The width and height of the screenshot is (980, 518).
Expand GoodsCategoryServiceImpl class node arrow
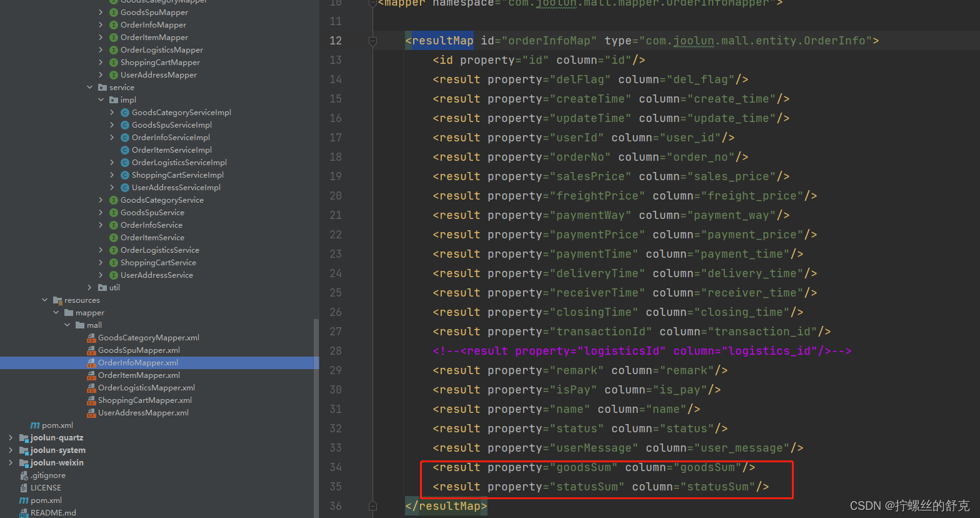[112, 113]
